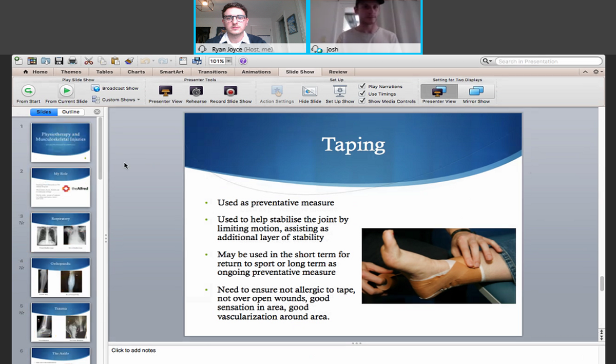Click the window layout icon beside zoom

(x=183, y=61)
